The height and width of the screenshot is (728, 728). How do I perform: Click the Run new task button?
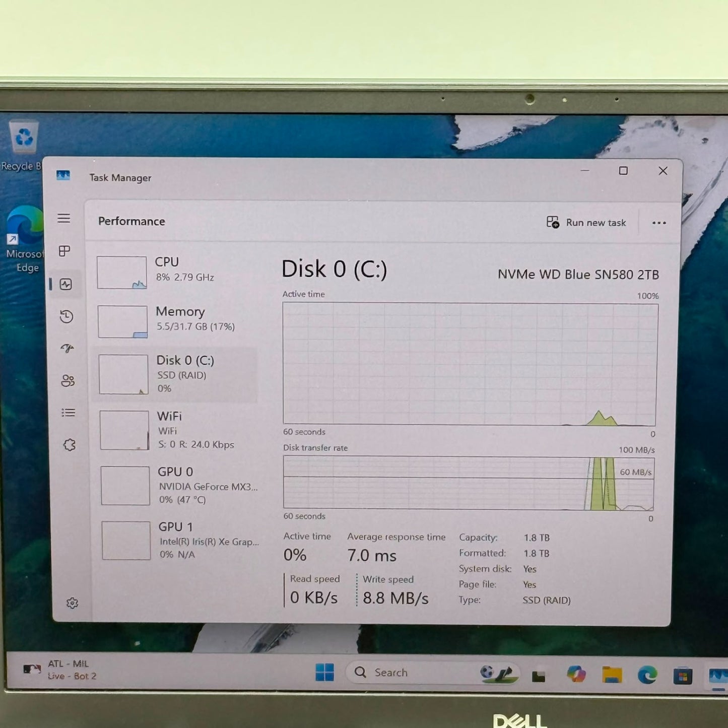(x=586, y=222)
